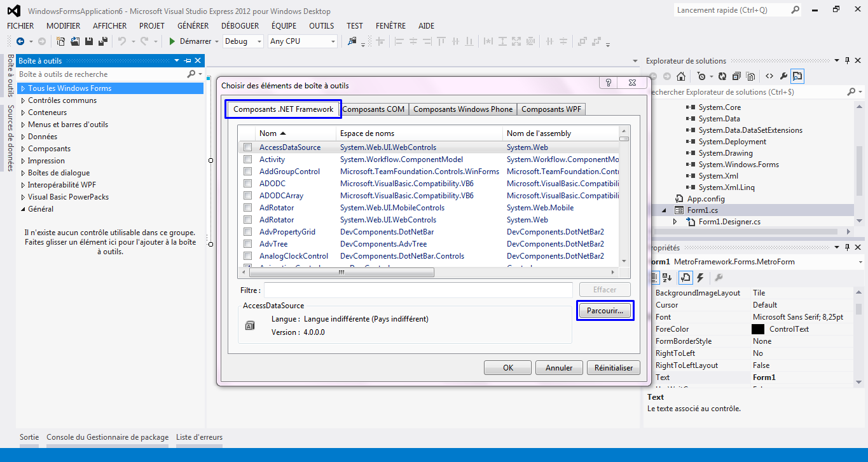868x462 pixels.
Task: Switch to the Composants Windows Phone tab
Action: [463, 109]
